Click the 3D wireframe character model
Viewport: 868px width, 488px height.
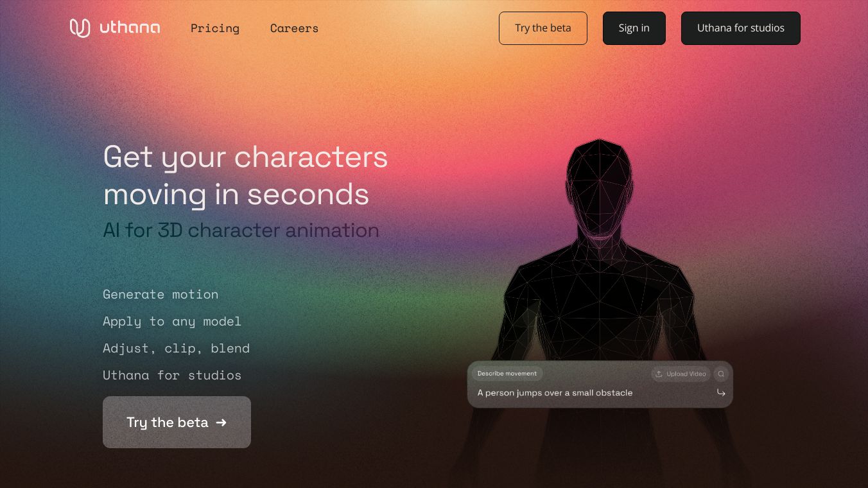pos(599,270)
